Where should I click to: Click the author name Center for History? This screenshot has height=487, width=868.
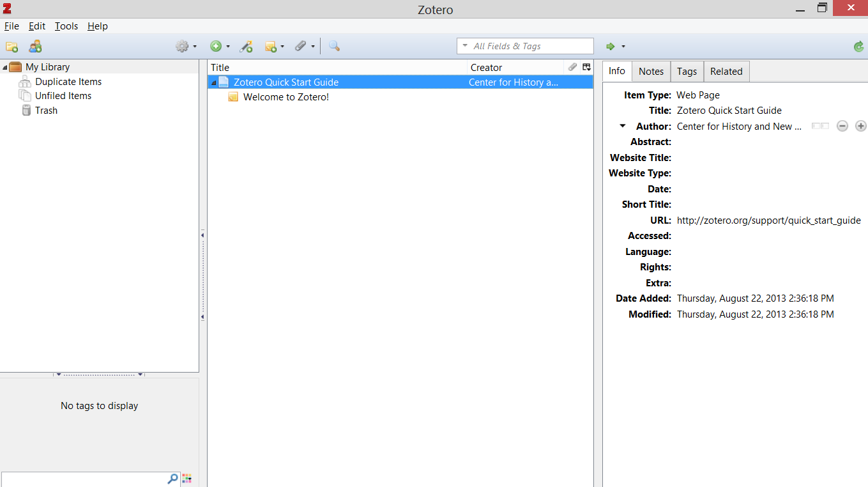click(x=739, y=127)
